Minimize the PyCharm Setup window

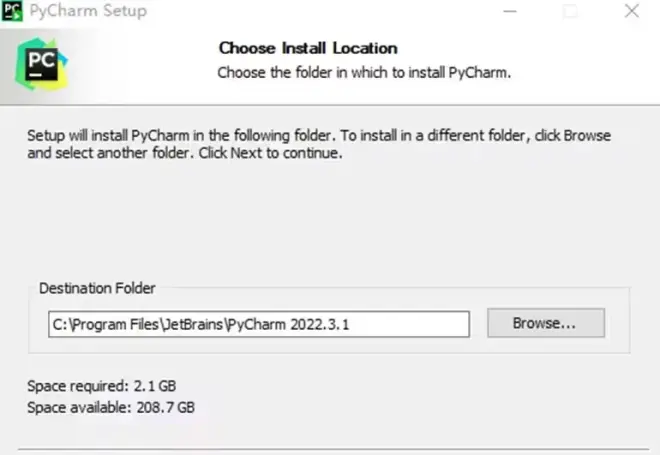click(511, 11)
